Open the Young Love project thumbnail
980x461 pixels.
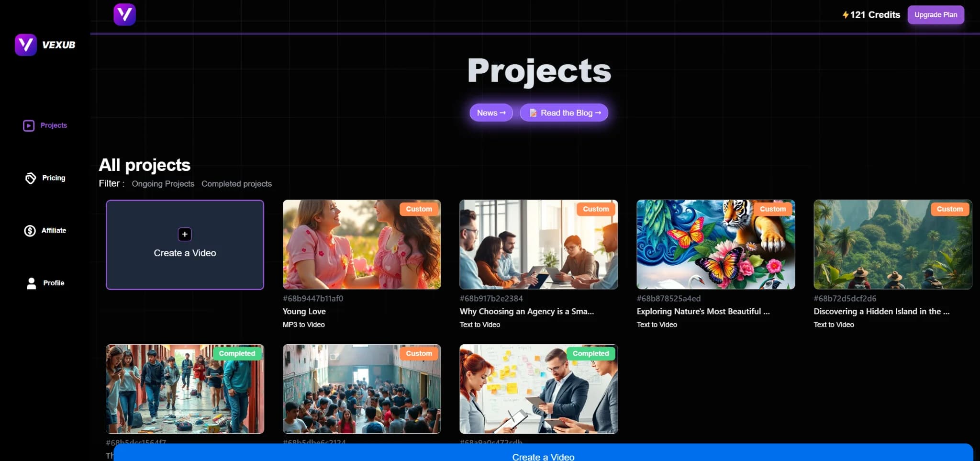click(361, 245)
